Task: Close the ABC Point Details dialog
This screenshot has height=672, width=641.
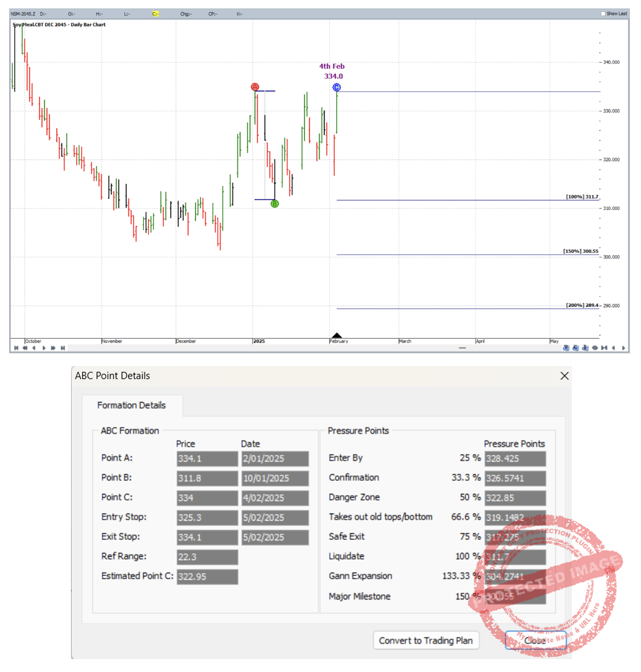Action: tap(564, 376)
